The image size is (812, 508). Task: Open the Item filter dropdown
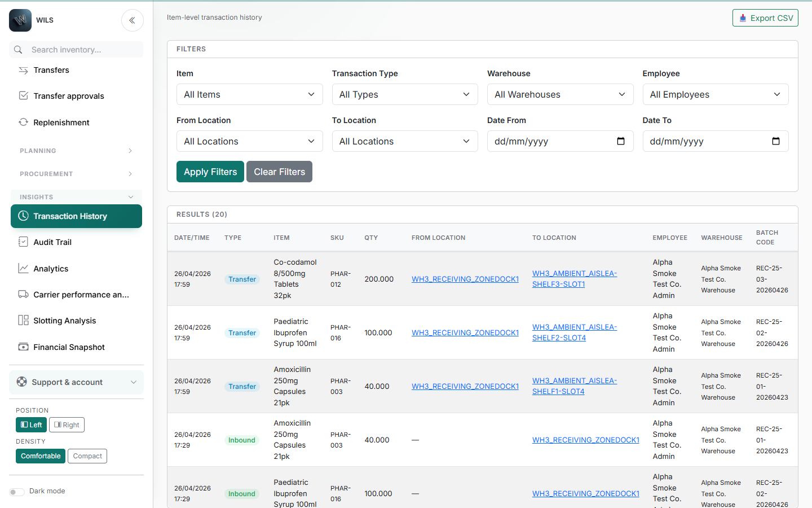coord(249,94)
